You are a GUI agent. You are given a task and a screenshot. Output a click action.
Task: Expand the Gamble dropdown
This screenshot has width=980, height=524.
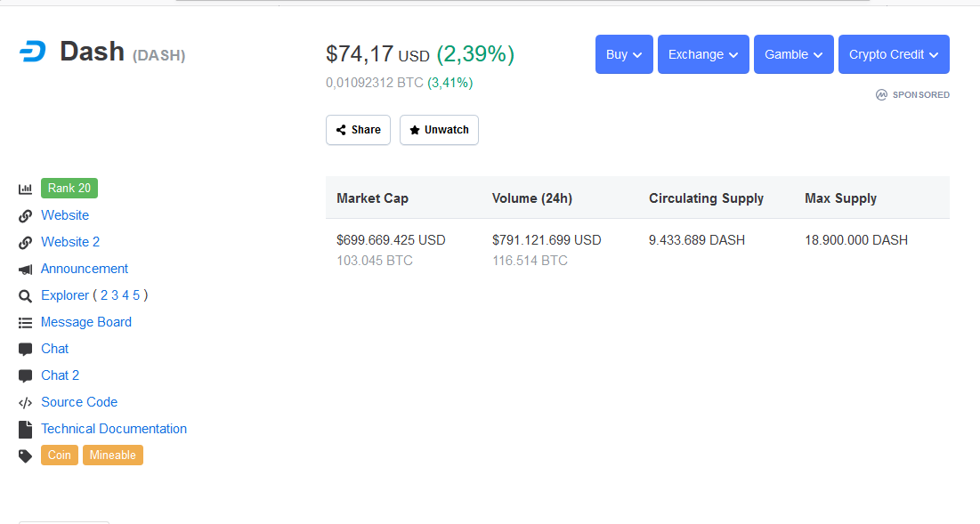point(794,54)
